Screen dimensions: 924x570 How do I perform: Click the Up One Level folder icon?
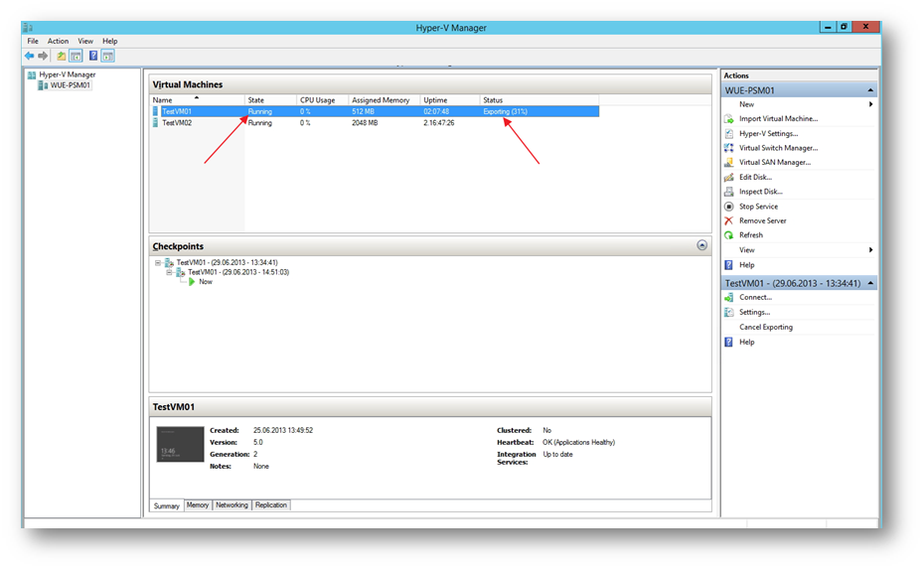(62, 56)
